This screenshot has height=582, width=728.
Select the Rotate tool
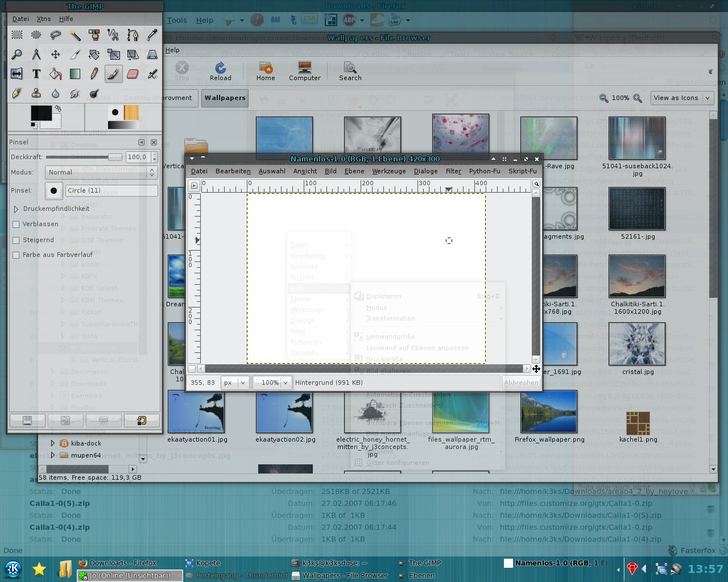[94, 55]
